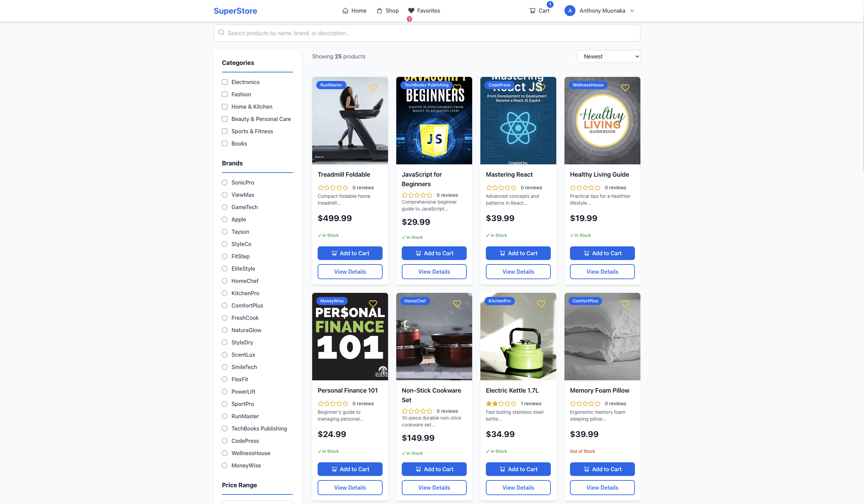Screen dimensions: 864x504
Task: Click heart icon on Personal Finance 101
Action: (x=373, y=303)
